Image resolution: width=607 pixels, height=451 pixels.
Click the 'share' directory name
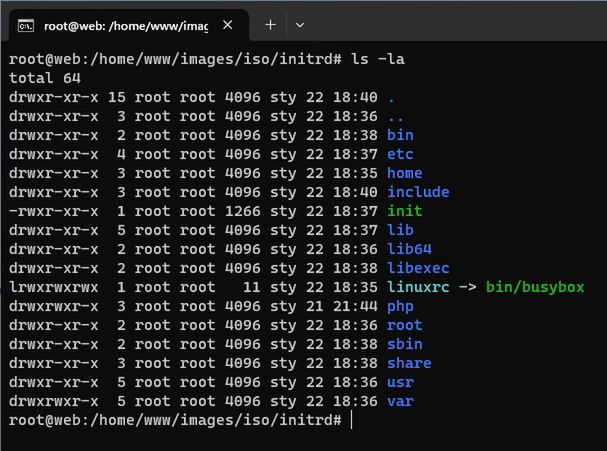tap(409, 363)
